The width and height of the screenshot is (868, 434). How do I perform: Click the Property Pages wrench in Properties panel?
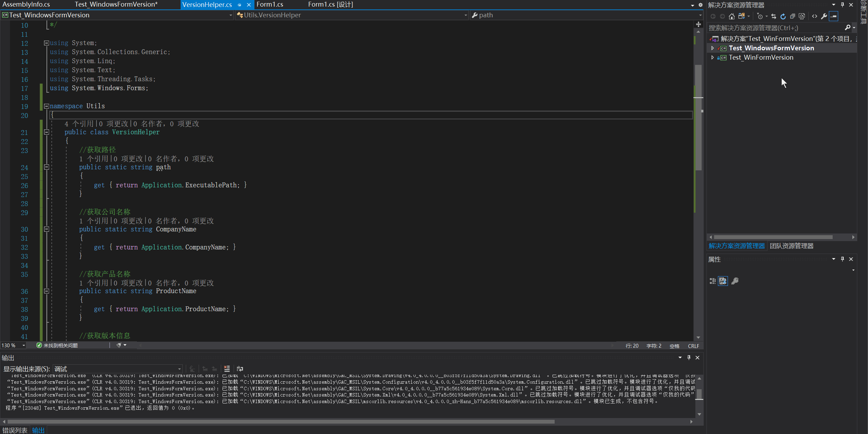coord(735,281)
